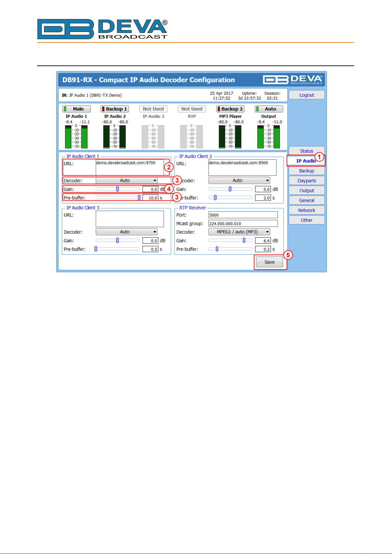This screenshot has width=392, height=554.
Task: Click the RTP Receiver Pre-buffer value box
Action: (x=263, y=249)
